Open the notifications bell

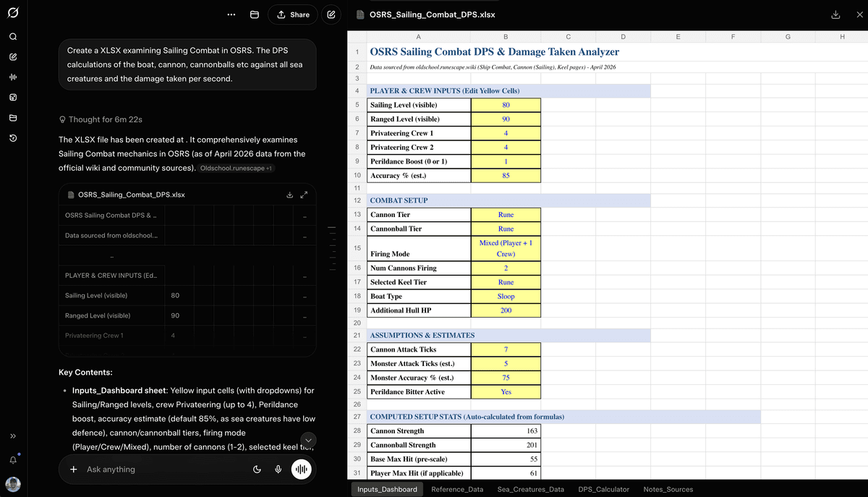[x=14, y=460]
